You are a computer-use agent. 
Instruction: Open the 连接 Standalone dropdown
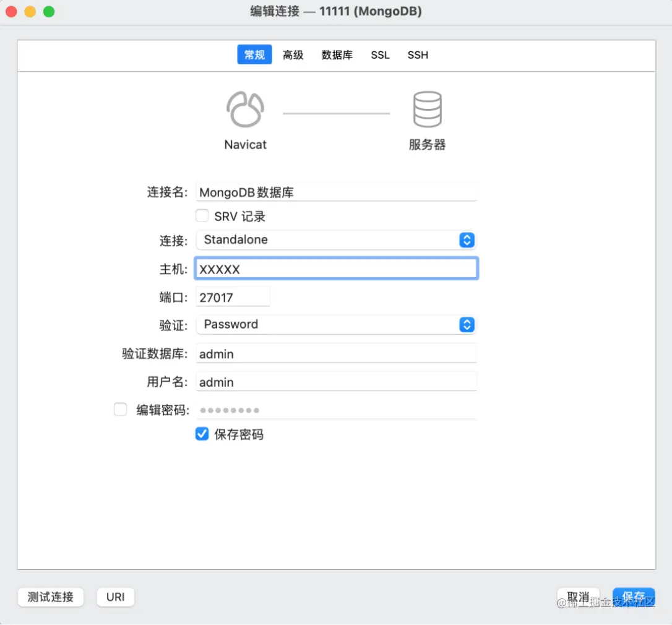pyautogui.click(x=336, y=240)
